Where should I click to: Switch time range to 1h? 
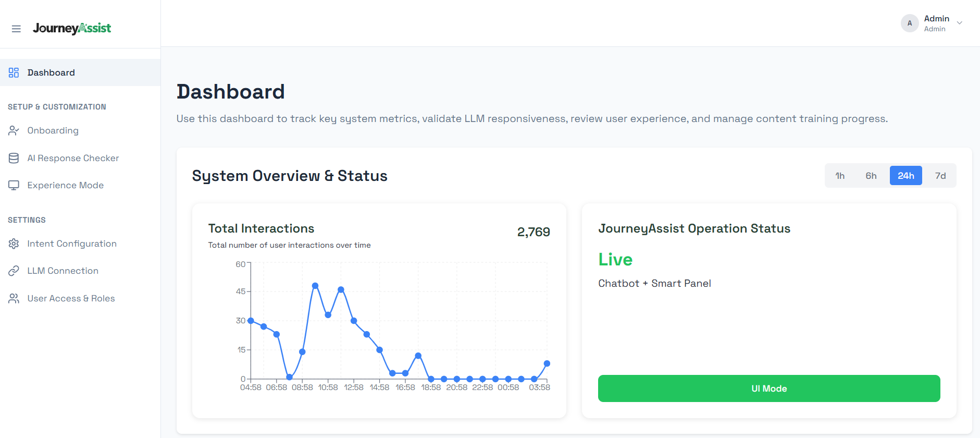pyautogui.click(x=840, y=176)
